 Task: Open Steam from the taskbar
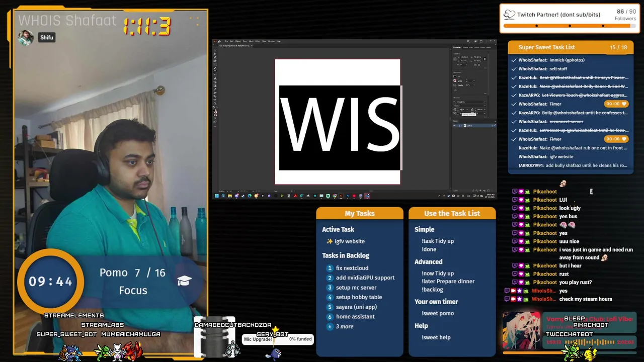(x=243, y=196)
